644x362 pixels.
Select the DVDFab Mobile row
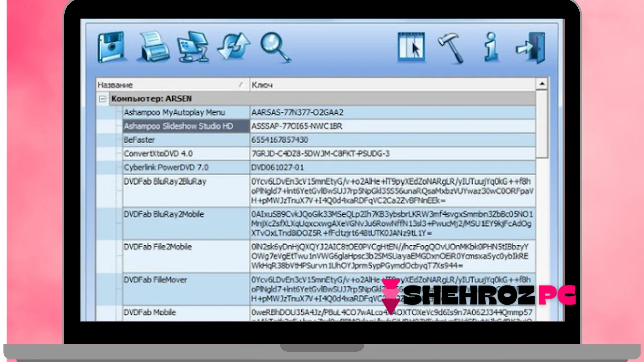(x=330, y=313)
